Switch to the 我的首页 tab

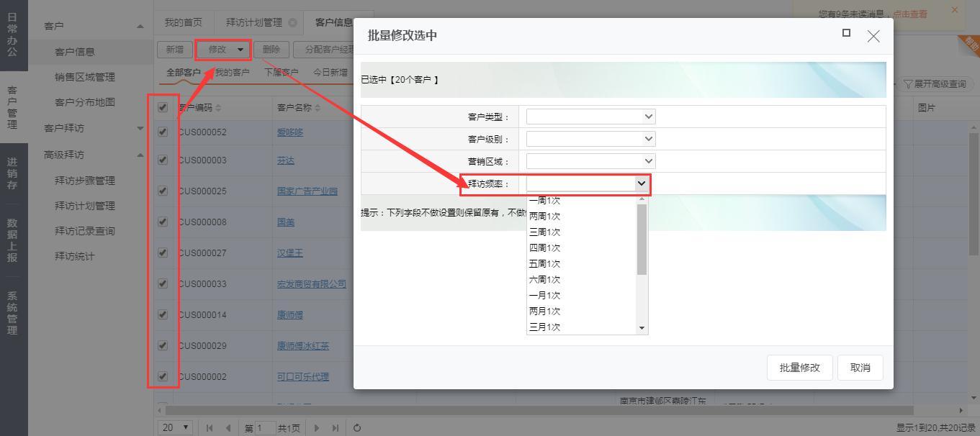coord(183,22)
